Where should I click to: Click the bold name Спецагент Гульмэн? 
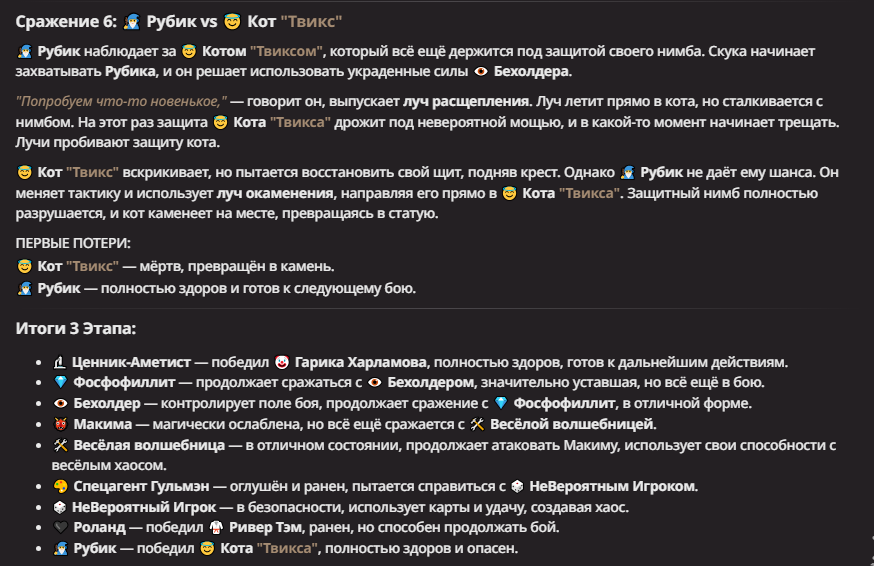point(141,486)
